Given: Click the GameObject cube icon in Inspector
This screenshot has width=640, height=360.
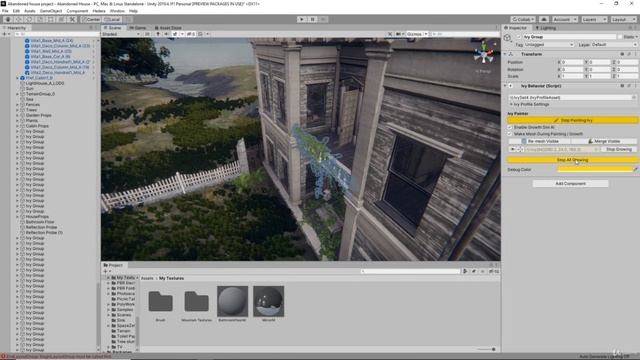Looking at the screenshot, I should [507, 38].
